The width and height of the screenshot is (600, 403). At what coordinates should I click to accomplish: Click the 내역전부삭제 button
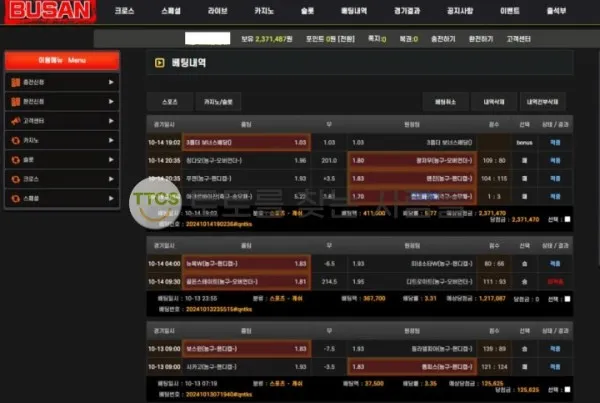pos(542,102)
